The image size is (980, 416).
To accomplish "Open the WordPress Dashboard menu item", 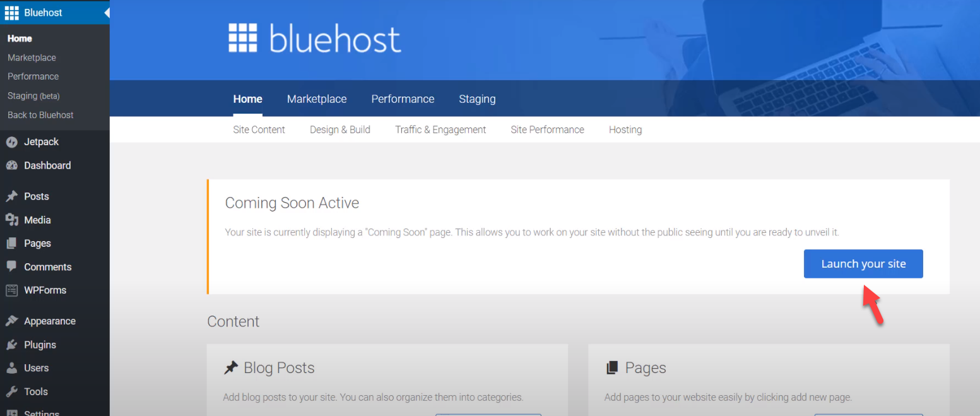I will 47,165.
